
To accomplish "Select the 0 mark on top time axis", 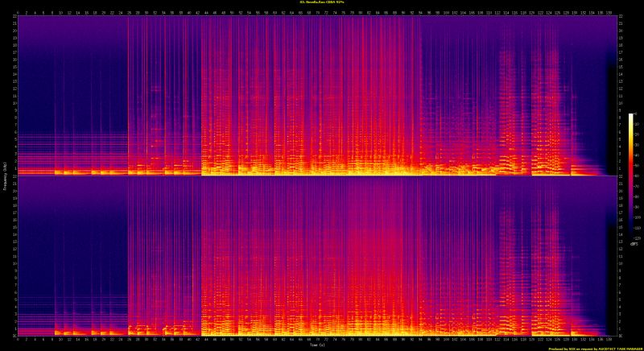I will tap(16, 13).
